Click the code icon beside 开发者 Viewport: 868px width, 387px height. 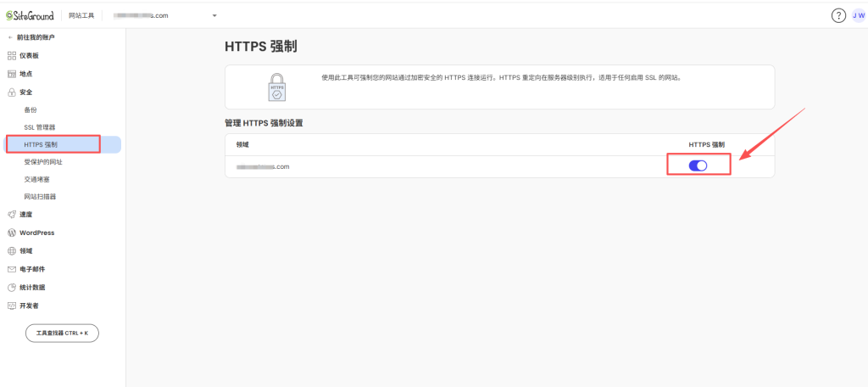pos(12,306)
